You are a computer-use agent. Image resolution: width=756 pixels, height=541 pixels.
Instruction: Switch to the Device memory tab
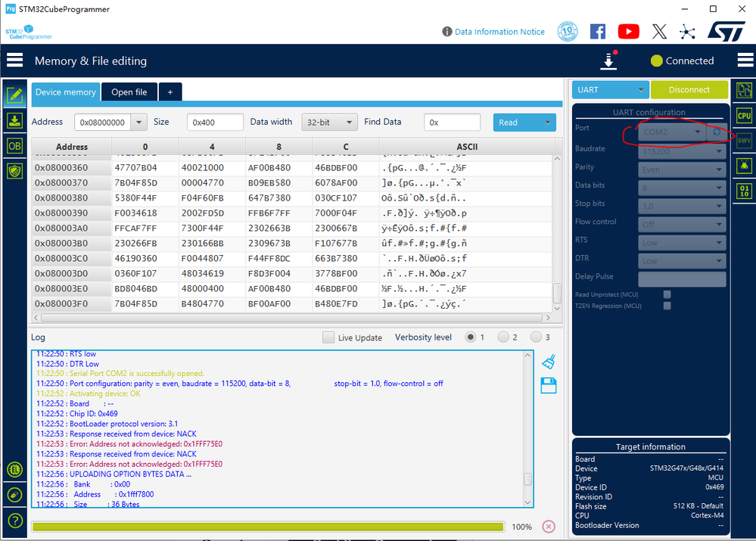(x=66, y=92)
